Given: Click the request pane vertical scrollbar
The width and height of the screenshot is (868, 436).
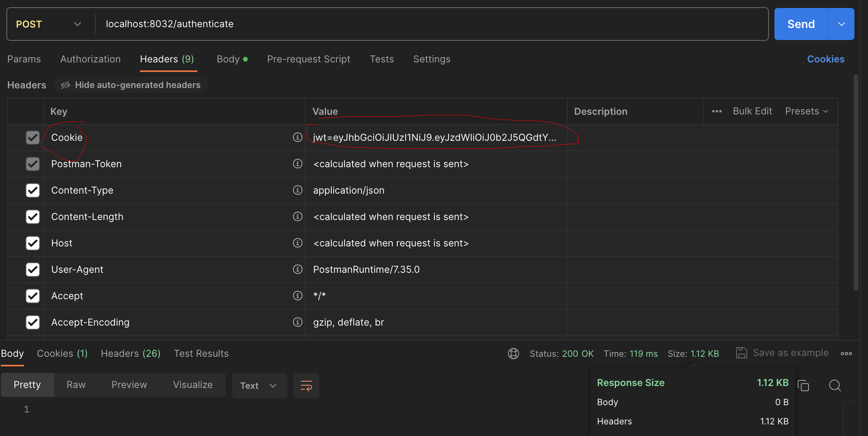Looking at the screenshot, I should pos(856,182).
